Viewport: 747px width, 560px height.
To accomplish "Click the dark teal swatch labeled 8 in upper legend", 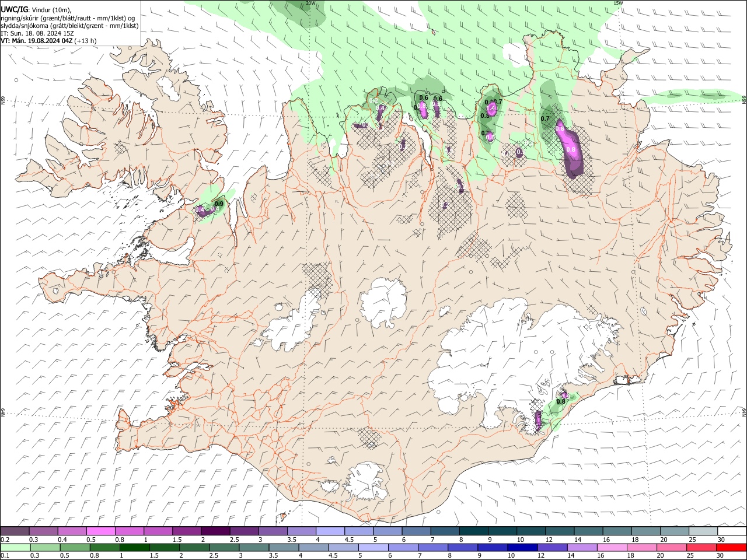I will [473, 531].
